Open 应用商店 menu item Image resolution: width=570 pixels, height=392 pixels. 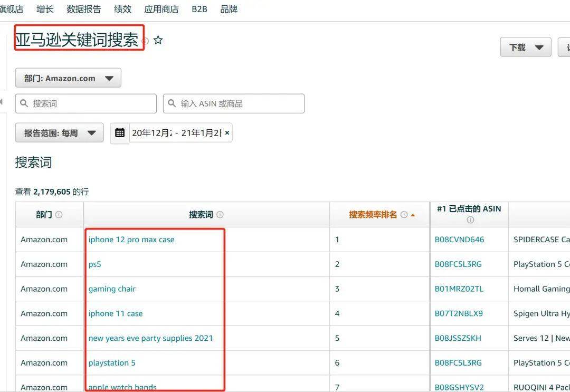(161, 9)
